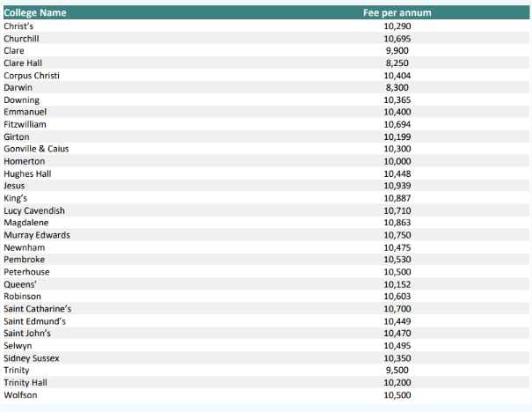Select Darwin's fee of 8,300
Screen dimensions: 532x412
[397, 88]
